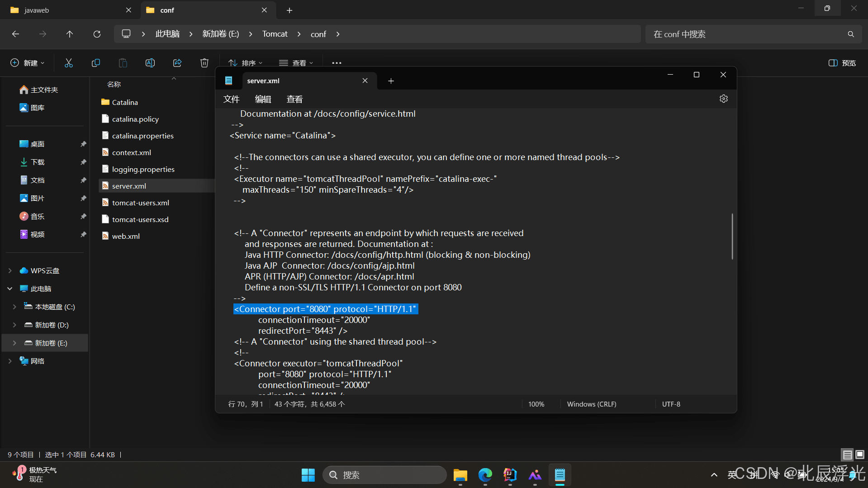
Task: Switch to details view layout icon
Action: pyautogui.click(x=847, y=455)
